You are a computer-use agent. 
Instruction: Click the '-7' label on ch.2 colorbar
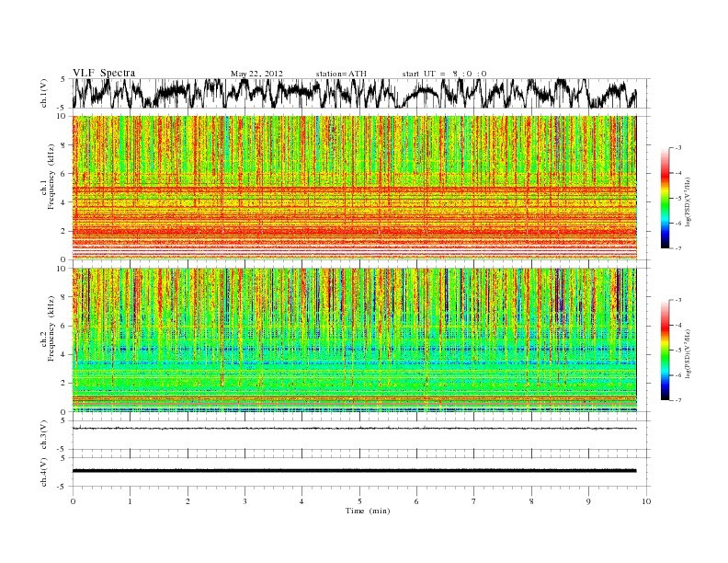click(x=678, y=400)
